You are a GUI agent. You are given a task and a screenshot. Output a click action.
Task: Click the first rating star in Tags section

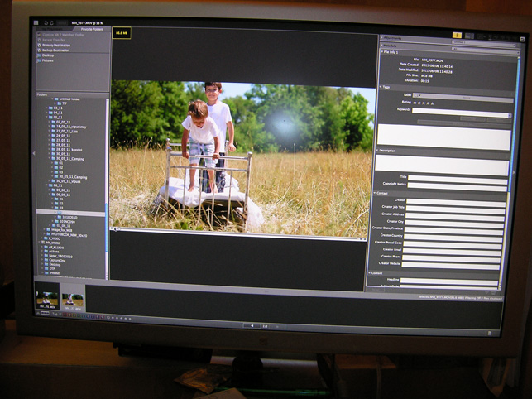click(x=415, y=103)
